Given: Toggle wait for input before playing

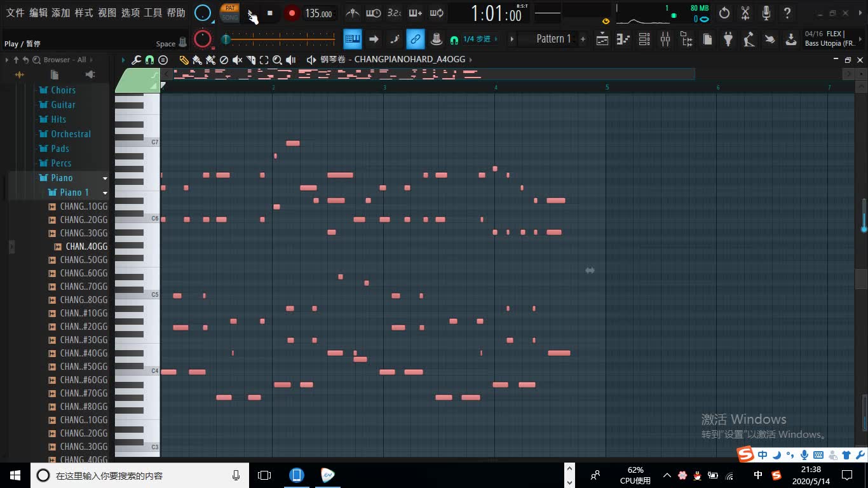Looking at the screenshot, I should (x=373, y=13).
